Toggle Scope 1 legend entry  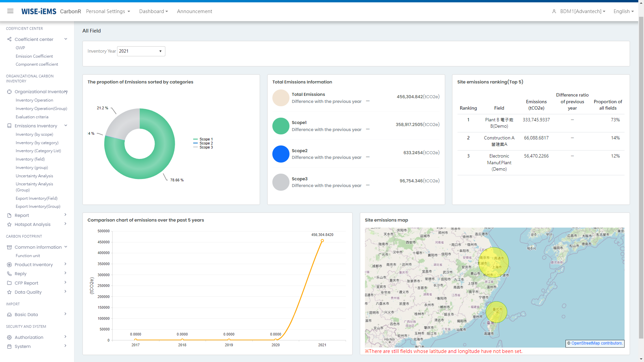point(203,139)
